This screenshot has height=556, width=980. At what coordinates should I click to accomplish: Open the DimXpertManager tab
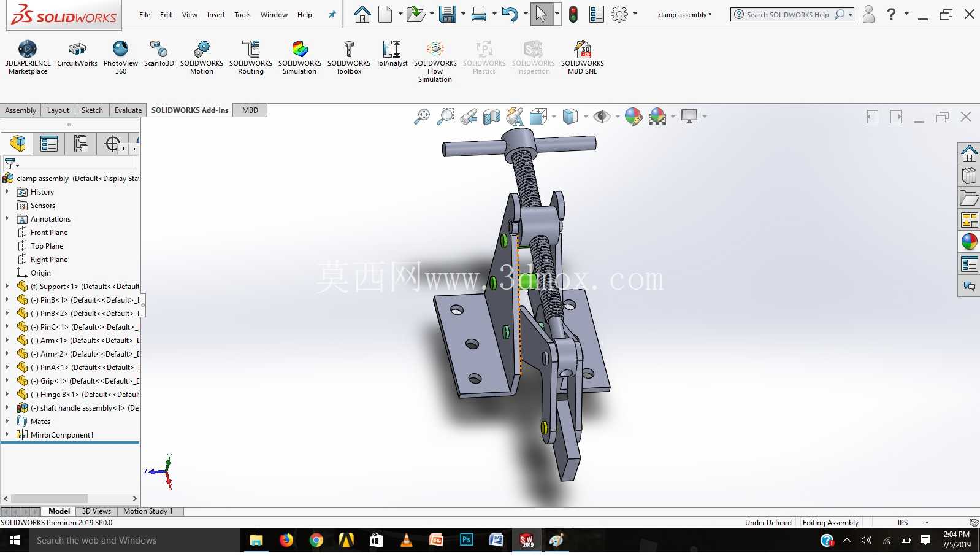click(x=112, y=144)
